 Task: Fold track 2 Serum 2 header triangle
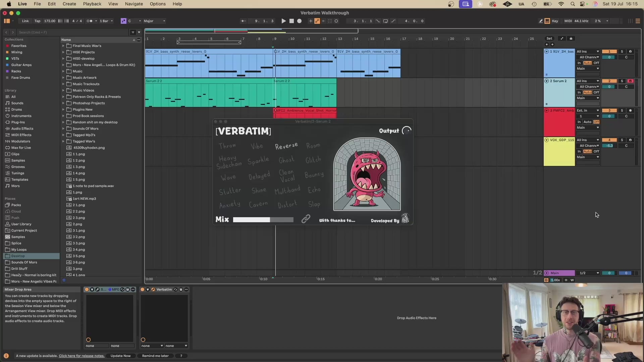[x=547, y=81]
